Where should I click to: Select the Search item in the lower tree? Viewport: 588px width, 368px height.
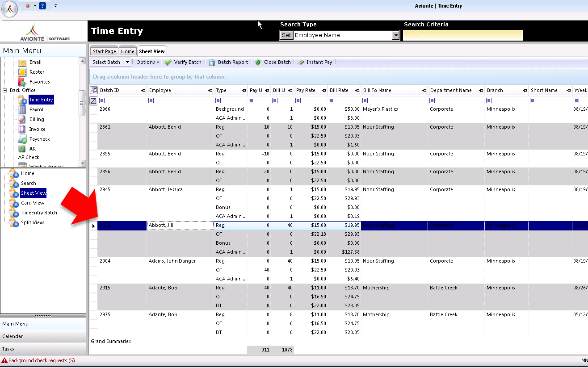point(29,183)
